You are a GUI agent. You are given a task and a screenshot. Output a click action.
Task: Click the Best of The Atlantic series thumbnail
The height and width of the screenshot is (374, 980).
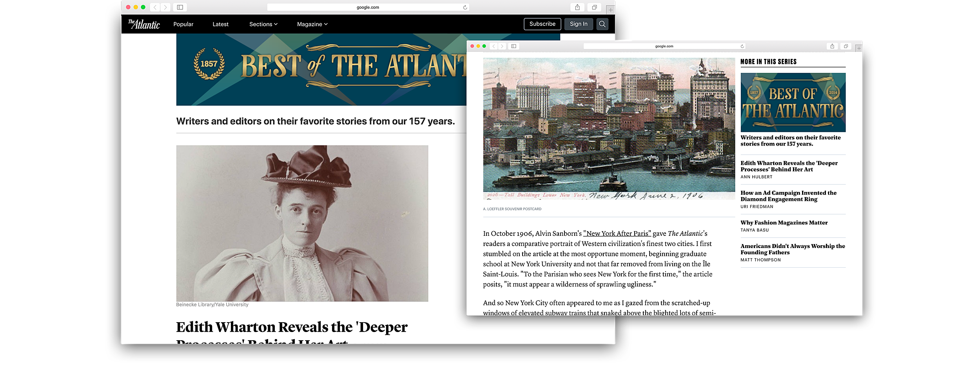click(793, 102)
